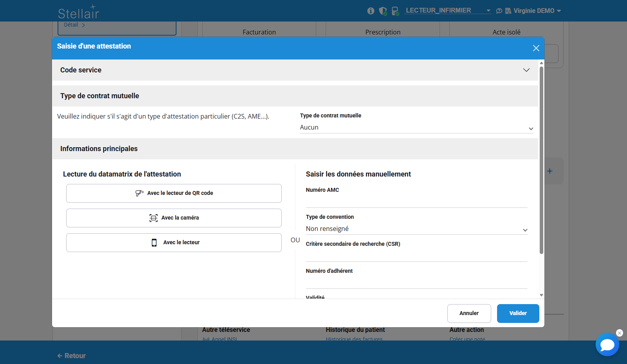Click the shield status icon in the header
The height and width of the screenshot is (364, 627).
click(383, 11)
